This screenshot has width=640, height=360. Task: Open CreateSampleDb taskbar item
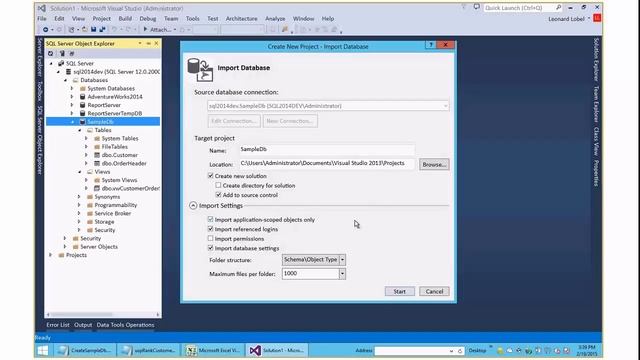84,350
